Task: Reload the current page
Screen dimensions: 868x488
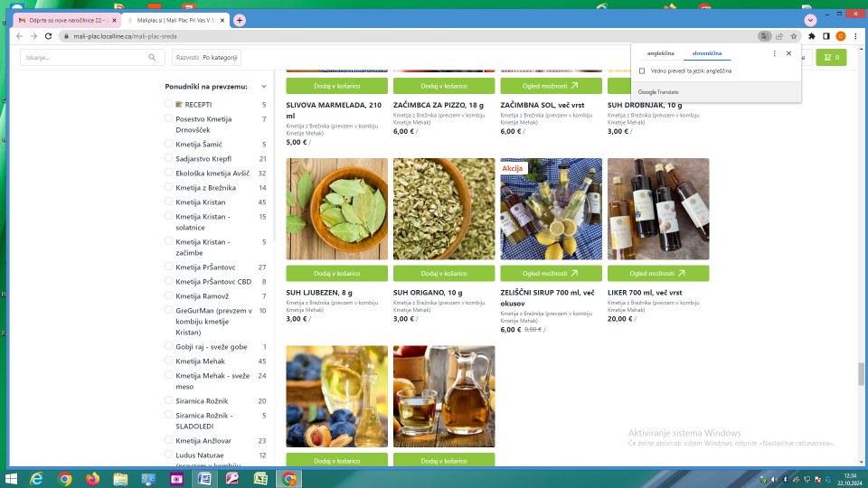Action: click(x=48, y=36)
